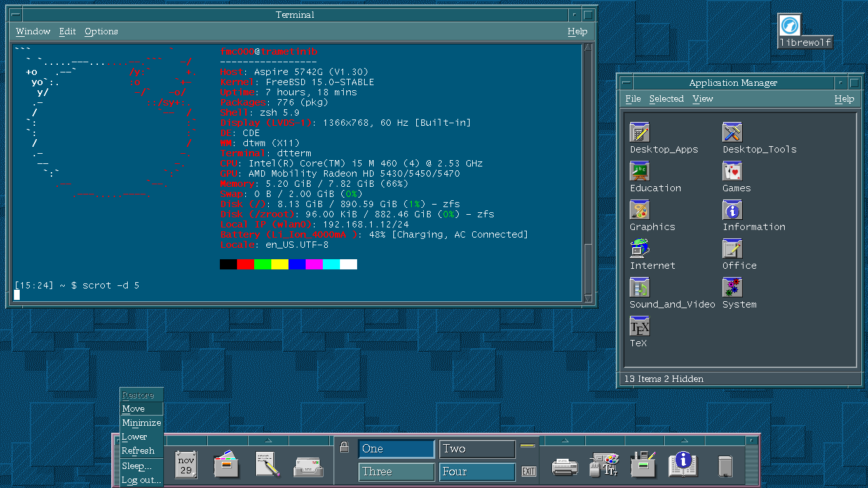868x488 pixels.
Task: Open the Desktop_Apps folder icon
Action: (640, 132)
